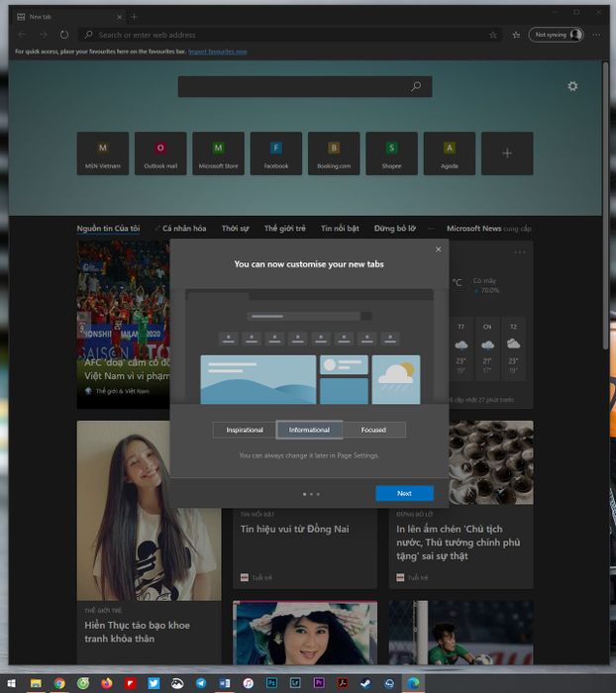
Task: Open Firefox from the taskbar
Action: click(107, 683)
